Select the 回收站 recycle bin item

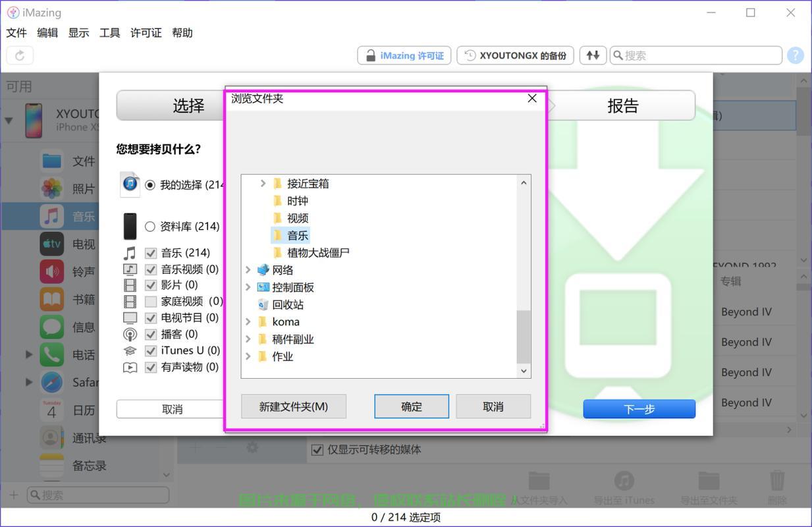[x=280, y=304]
